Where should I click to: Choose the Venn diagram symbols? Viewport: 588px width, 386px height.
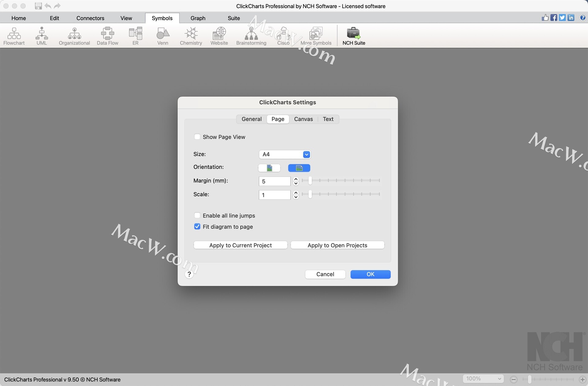point(163,36)
